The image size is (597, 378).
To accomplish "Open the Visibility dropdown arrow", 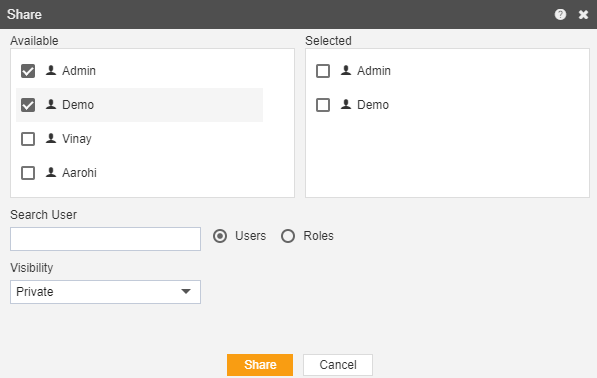I will tap(186, 292).
